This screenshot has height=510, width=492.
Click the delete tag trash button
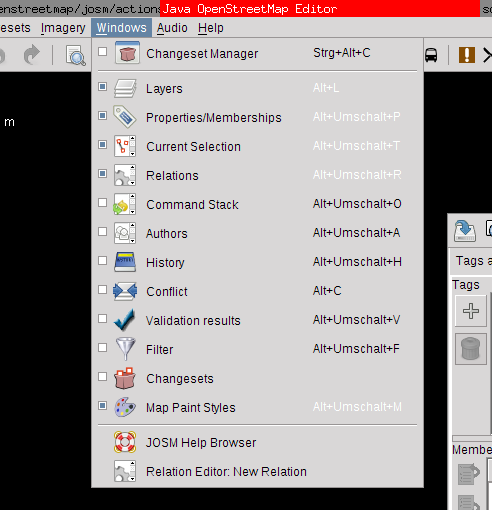point(471,349)
